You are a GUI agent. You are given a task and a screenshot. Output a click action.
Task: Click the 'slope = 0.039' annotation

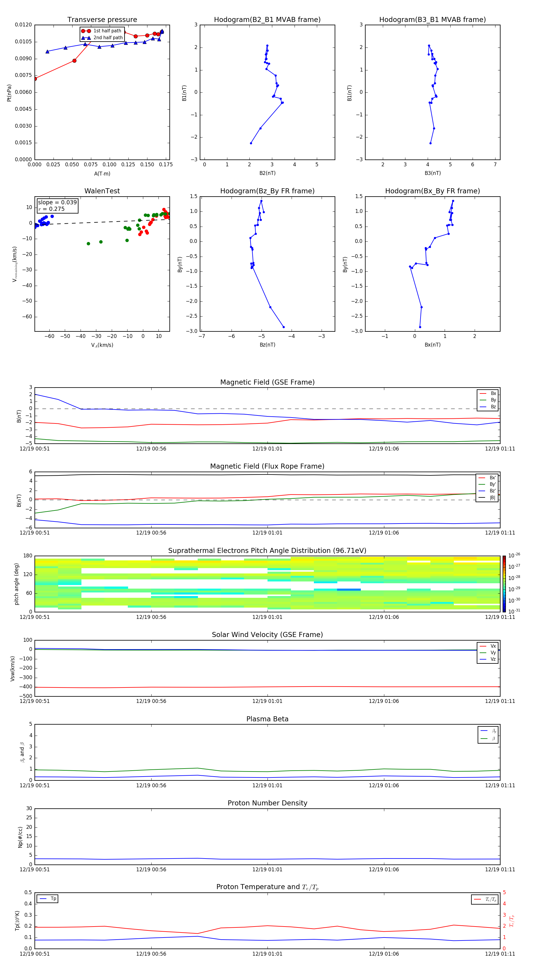pyautogui.click(x=57, y=203)
